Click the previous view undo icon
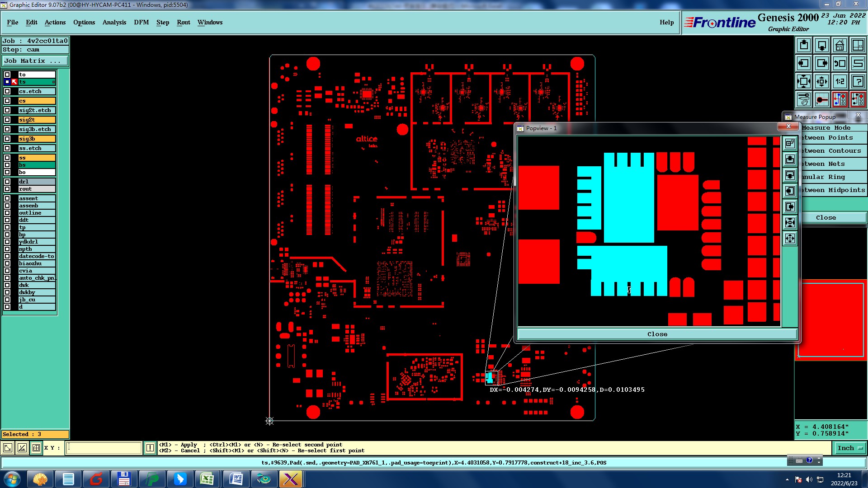This screenshot has height=488, width=868. pyautogui.click(x=840, y=63)
